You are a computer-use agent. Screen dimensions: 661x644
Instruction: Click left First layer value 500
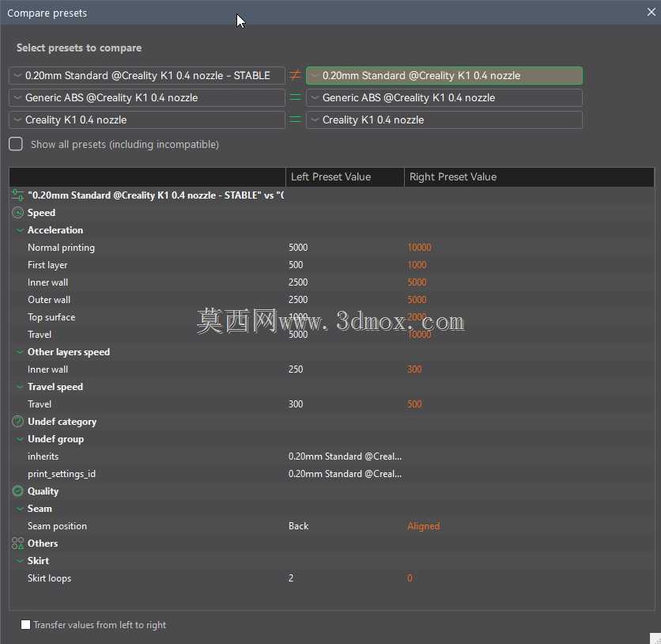click(296, 265)
